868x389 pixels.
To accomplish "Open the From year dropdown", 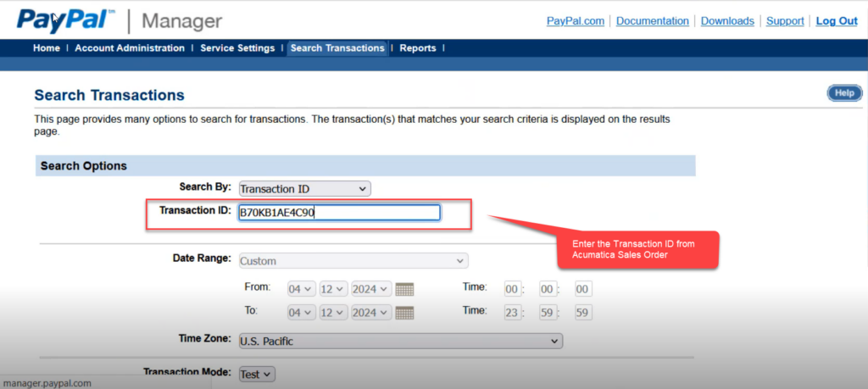I will [x=371, y=289].
